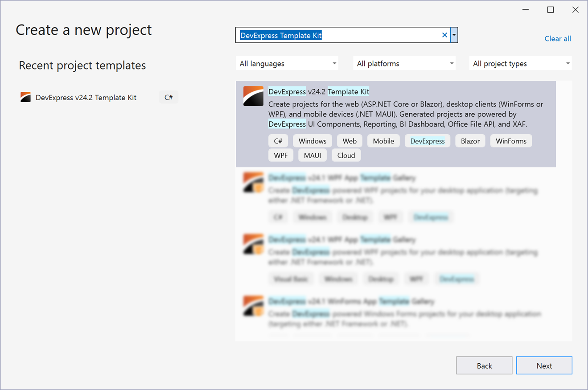This screenshot has height=390, width=588.
Task: Click the Blazor tag on the selected template
Action: (470, 141)
